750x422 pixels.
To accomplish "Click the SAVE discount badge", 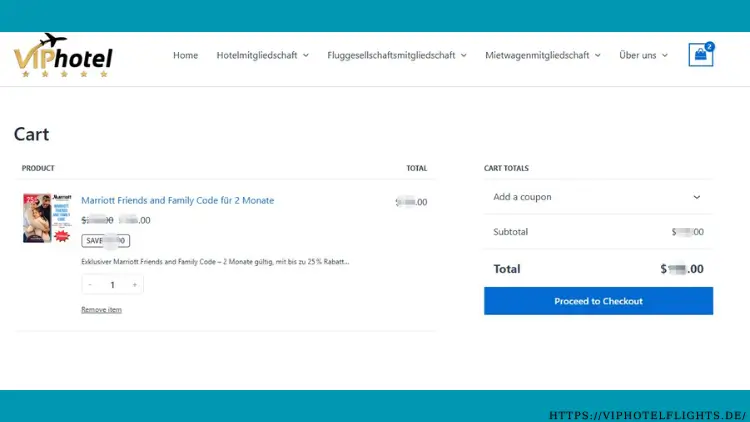I will coord(105,241).
